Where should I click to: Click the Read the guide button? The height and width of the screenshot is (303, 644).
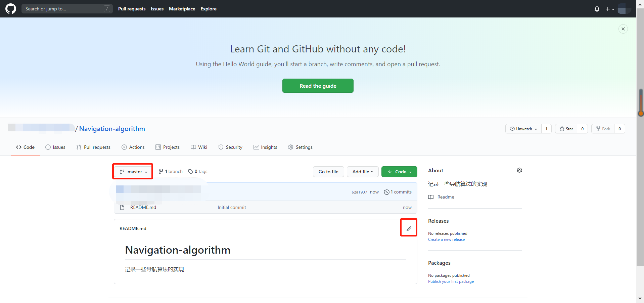pyautogui.click(x=318, y=86)
